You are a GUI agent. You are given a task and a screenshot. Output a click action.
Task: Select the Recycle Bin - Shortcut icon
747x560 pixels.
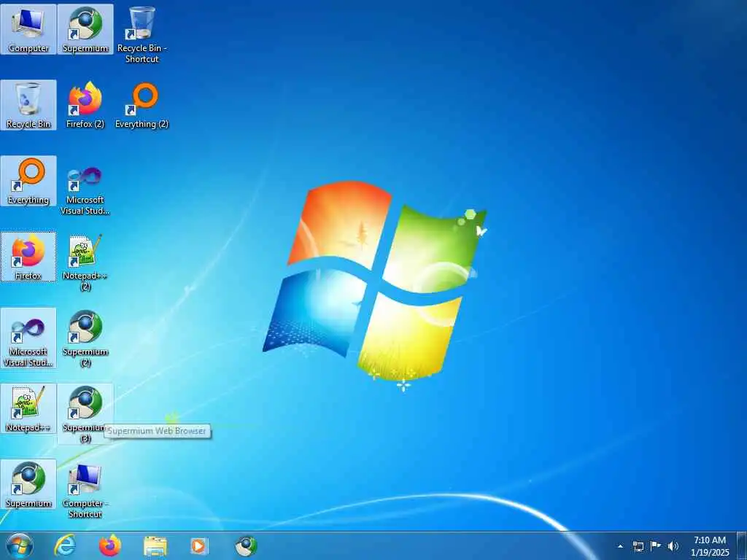pos(142,35)
